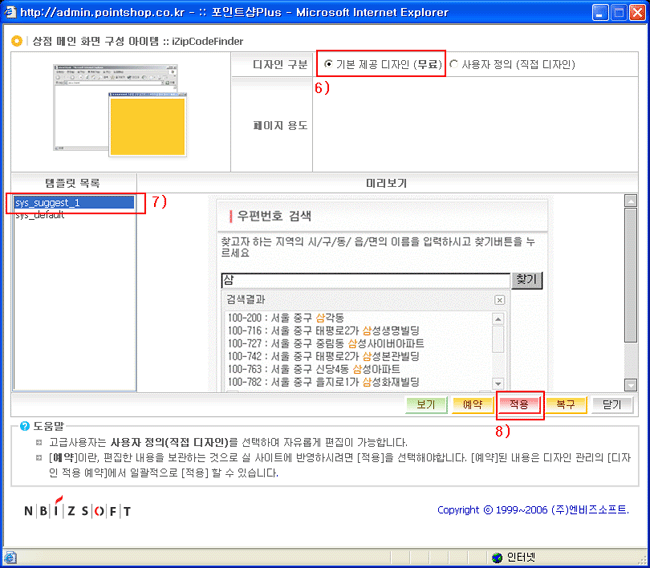Select the 기본 제공 디자인 (무료) radio button
The height and width of the screenshot is (568, 650).
[x=329, y=64]
